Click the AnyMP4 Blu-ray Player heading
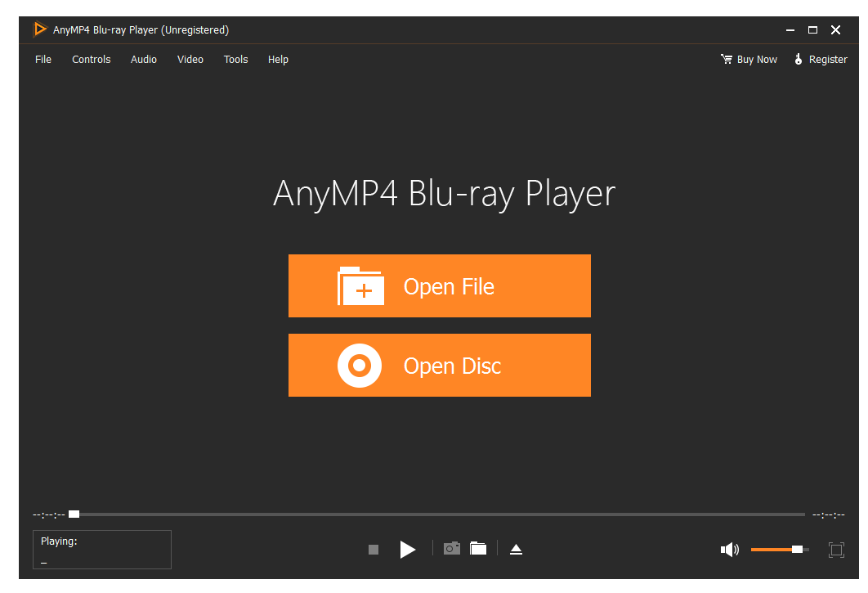 444,194
